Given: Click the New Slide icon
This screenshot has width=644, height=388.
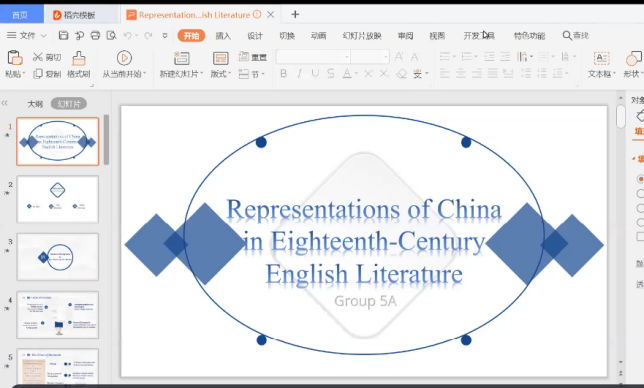Looking at the screenshot, I should pyautogui.click(x=182, y=58).
